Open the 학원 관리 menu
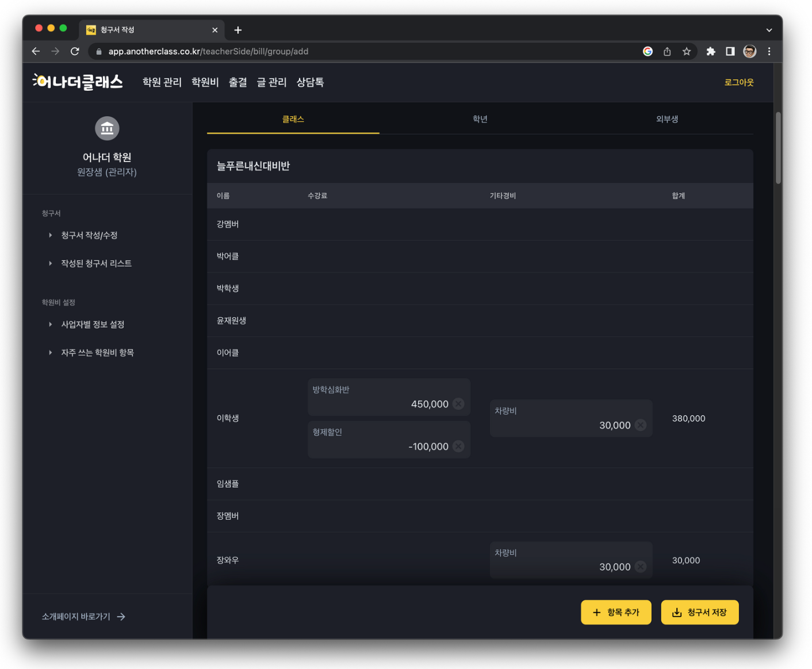The height and width of the screenshot is (669, 812). 162,82
